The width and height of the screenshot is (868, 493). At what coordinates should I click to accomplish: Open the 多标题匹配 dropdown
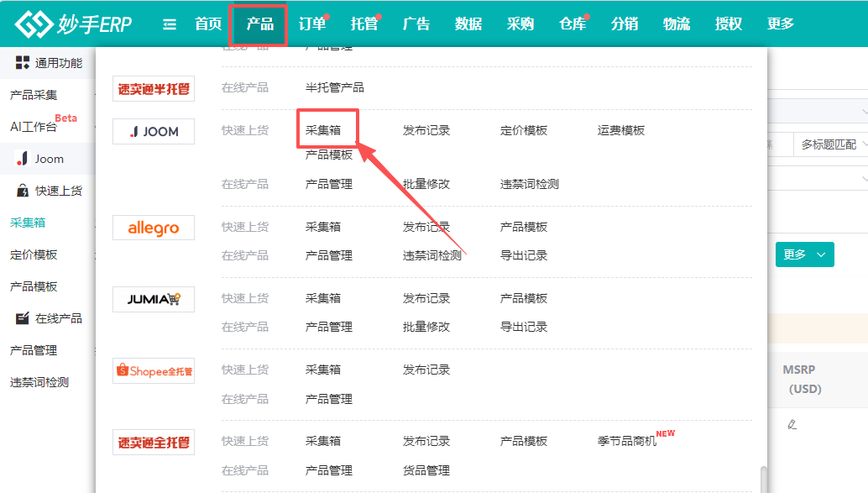tap(831, 144)
